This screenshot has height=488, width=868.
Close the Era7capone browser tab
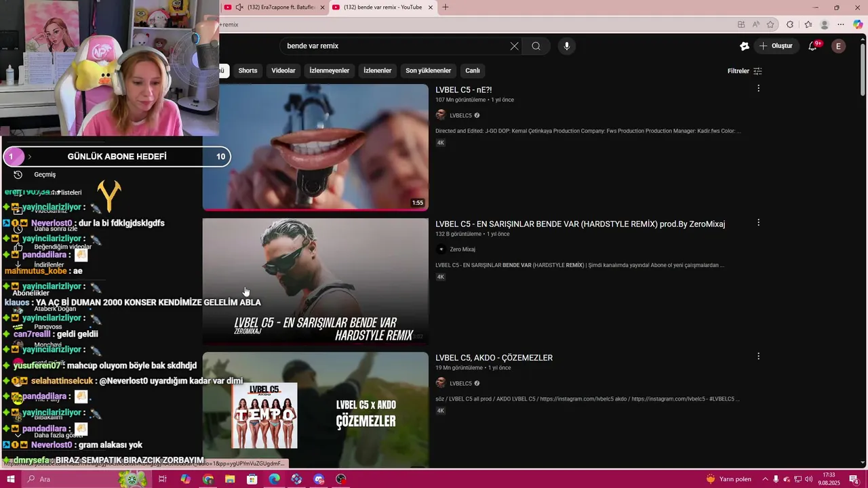pyautogui.click(x=322, y=7)
